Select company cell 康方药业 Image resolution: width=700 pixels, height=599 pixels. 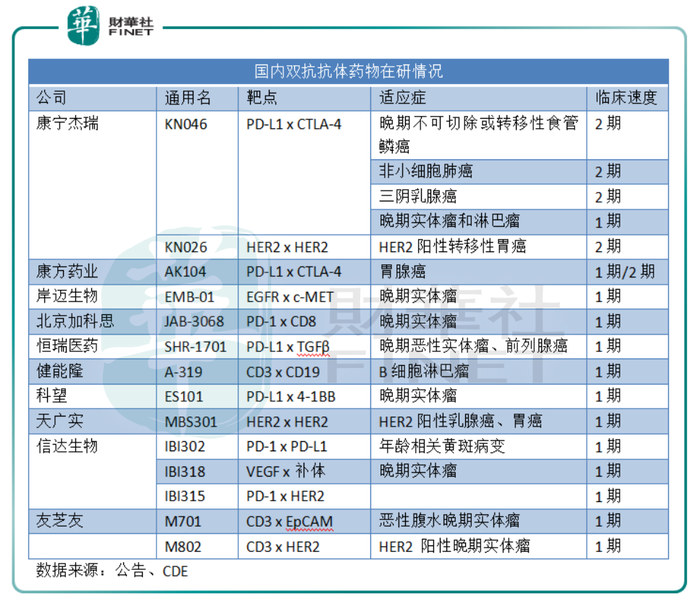pyautogui.click(x=67, y=271)
